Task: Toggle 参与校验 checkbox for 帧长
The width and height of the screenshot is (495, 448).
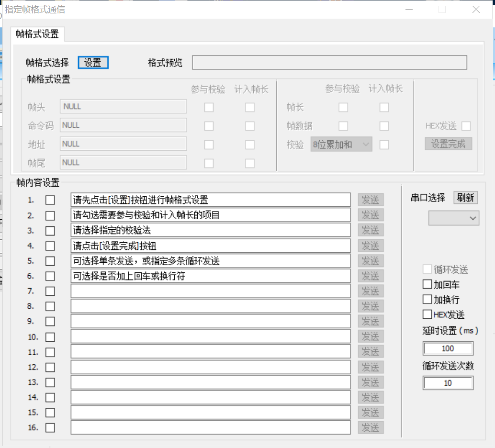Action: (x=343, y=107)
